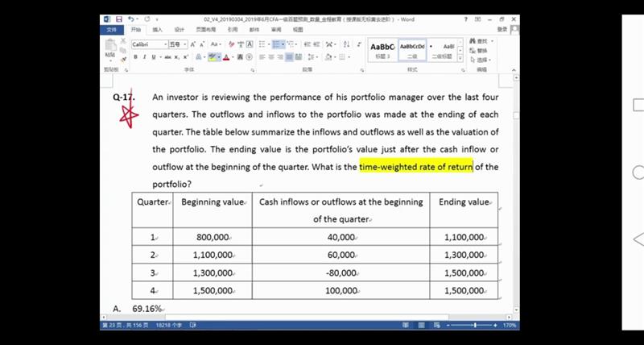Click the Character Shading icon

pos(240,57)
